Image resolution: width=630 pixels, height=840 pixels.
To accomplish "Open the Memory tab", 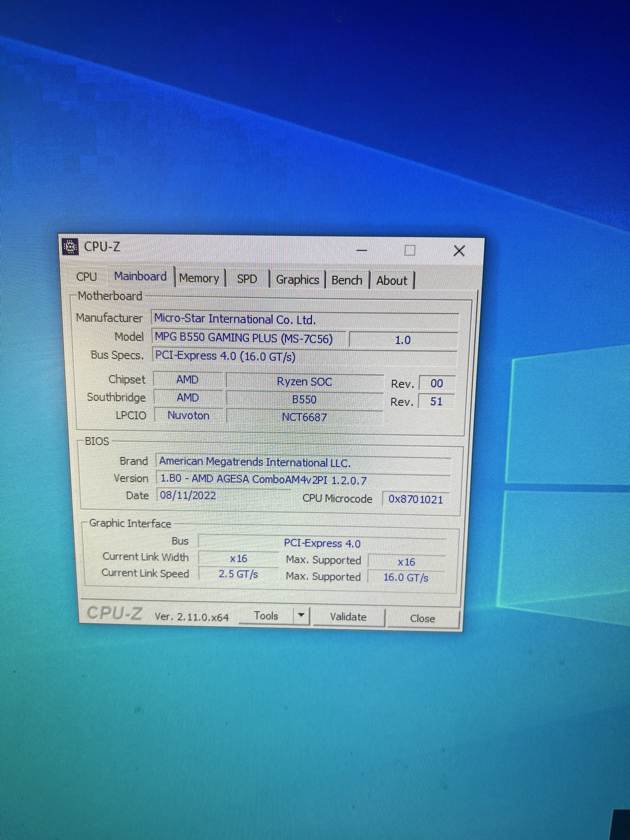I will pyautogui.click(x=199, y=278).
